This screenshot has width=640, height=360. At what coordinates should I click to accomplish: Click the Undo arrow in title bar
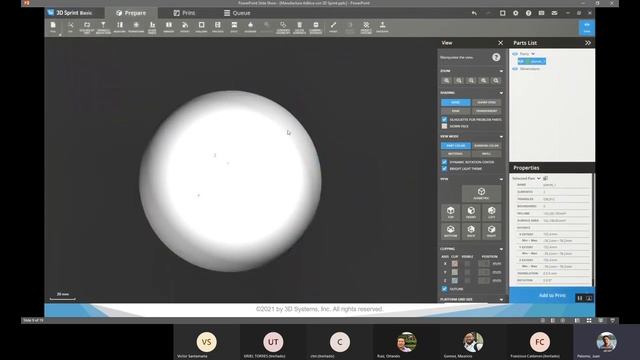pyautogui.click(x=474, y=13)
